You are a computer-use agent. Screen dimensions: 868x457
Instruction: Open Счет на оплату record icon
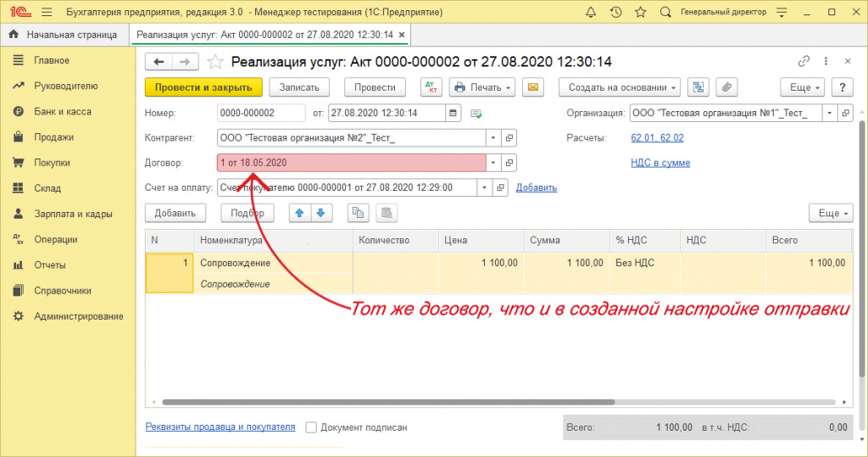coord(500,187)
